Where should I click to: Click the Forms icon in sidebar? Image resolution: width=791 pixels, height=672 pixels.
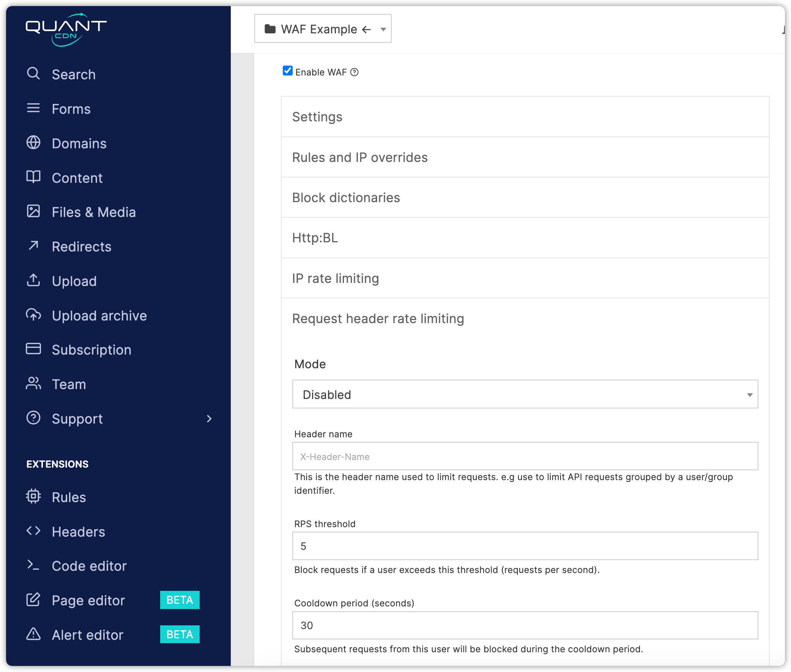coord(33,109)
